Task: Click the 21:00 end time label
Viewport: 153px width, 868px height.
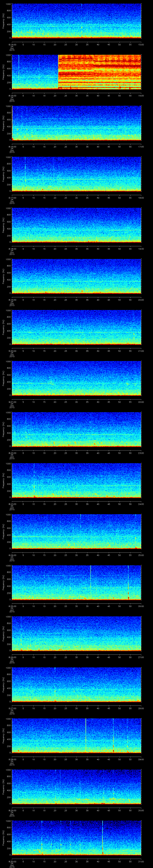Action: pos(141,351)
